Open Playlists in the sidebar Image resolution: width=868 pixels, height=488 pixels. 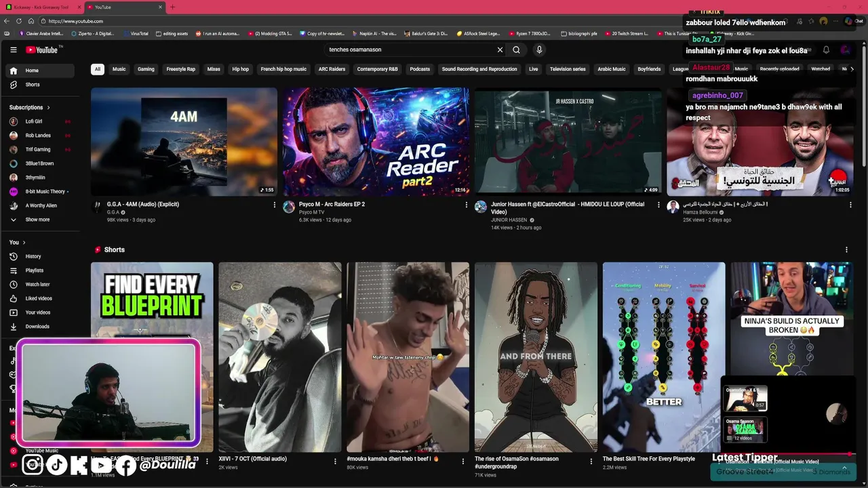(x=40, y=270)
